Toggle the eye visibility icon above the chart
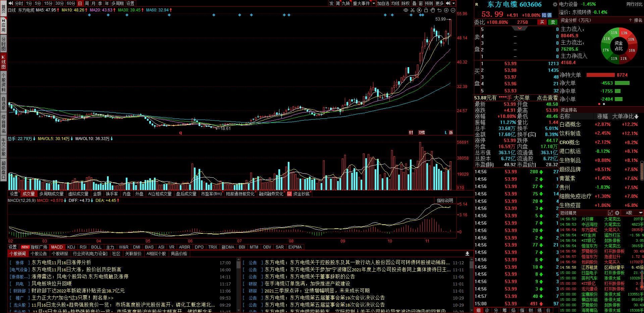Screen dimensions: 644x313 pyautogui.click(x=406, y=10)
